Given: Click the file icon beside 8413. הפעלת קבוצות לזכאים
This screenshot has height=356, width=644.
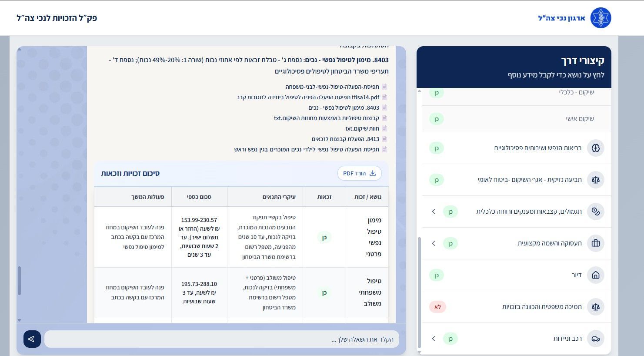Looking at the screenshot, I should point(384,139).
